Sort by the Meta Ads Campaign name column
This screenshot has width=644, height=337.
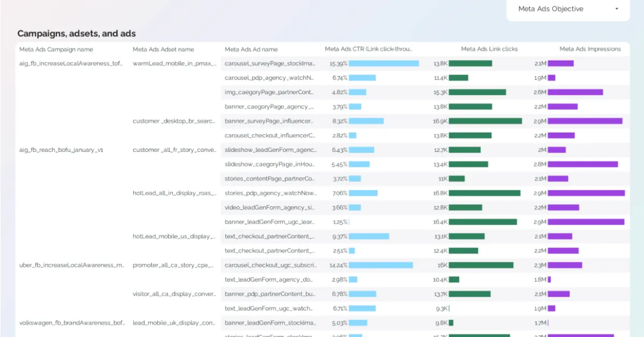tap(56, 49)
